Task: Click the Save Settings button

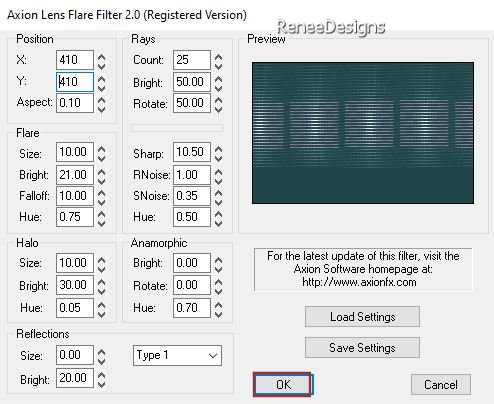Action: point(362,348)
